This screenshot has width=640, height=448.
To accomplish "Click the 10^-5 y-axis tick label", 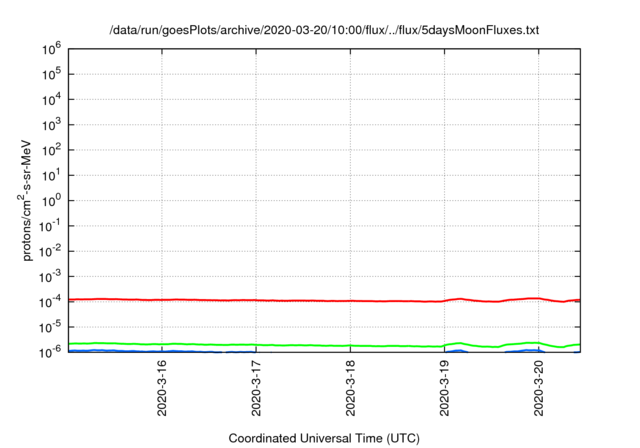I will (50, 327).
